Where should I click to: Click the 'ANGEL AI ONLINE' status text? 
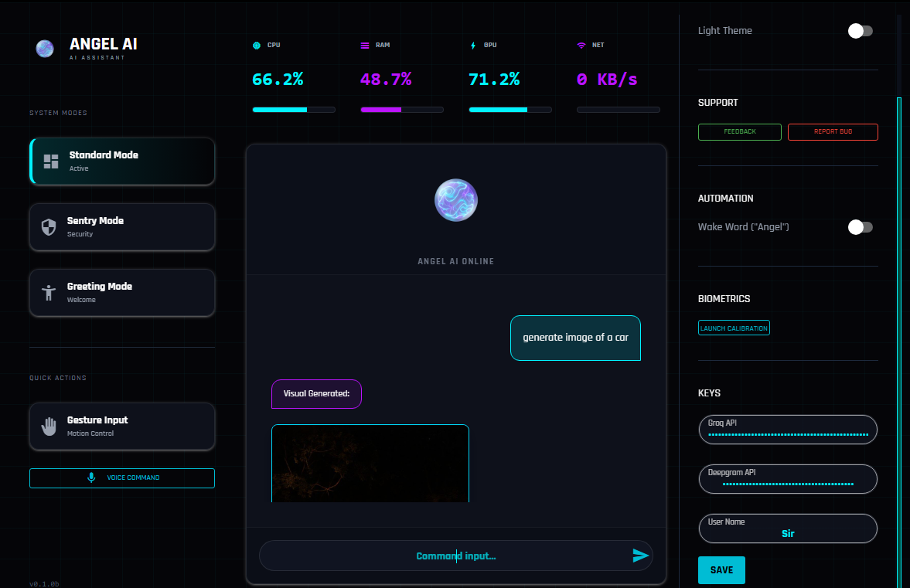pos(456,261)
